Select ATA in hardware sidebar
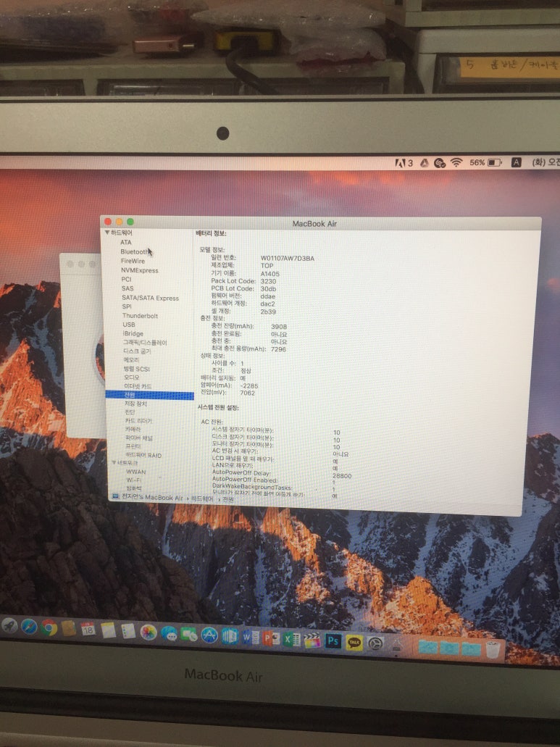 [x=126, y=242]
